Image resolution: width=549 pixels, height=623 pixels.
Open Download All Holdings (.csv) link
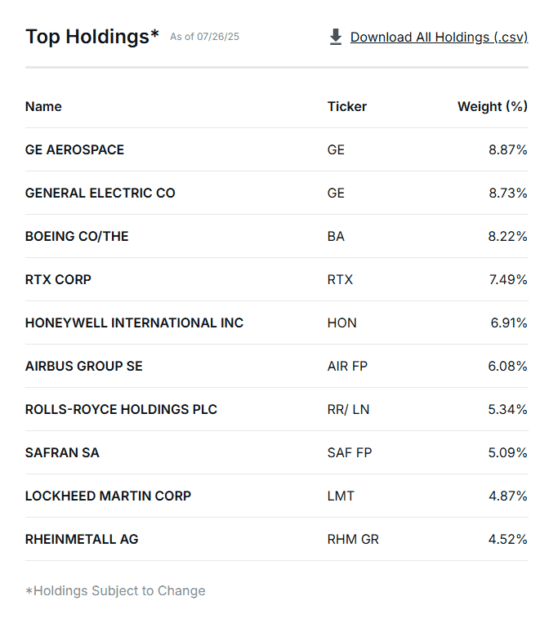coord(439,37)
